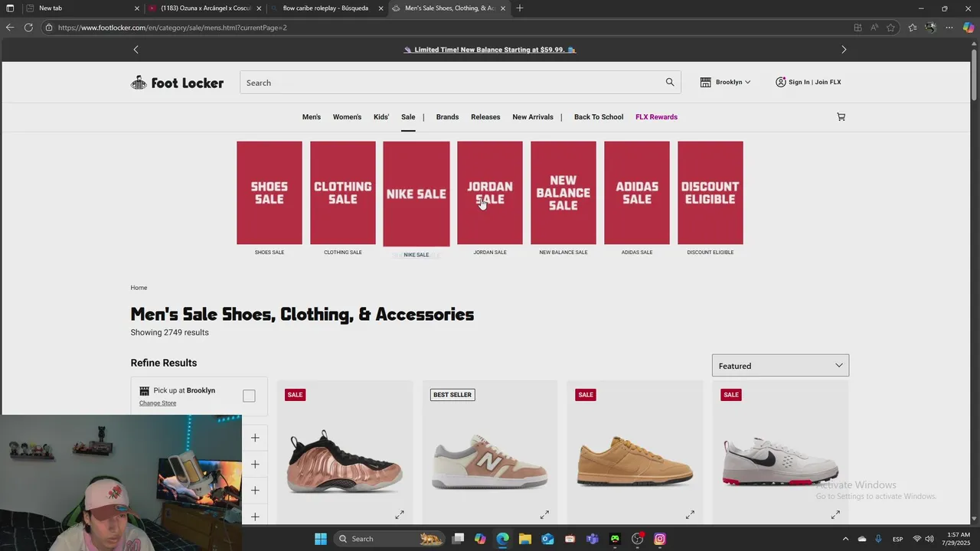Click Task View on the taskbar
The height and width of the screenshot is (551, 980).
(x=458, y=539)
